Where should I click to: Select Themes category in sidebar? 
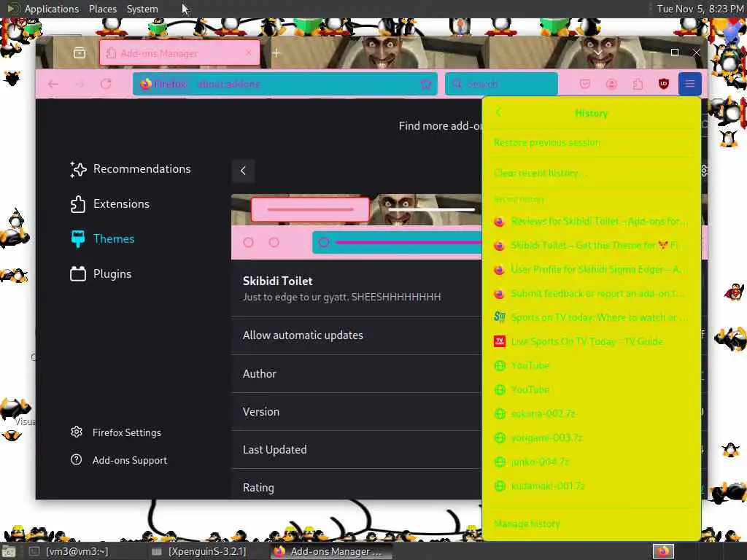pos(102,238)
